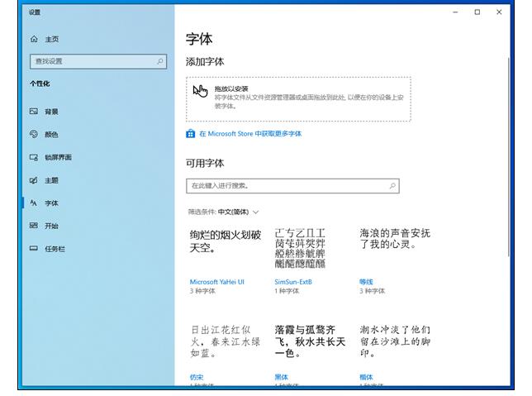
Task: Click the SimSun-ExtB glyph preview
Action: pyautogui.click(x=300, y=248)
